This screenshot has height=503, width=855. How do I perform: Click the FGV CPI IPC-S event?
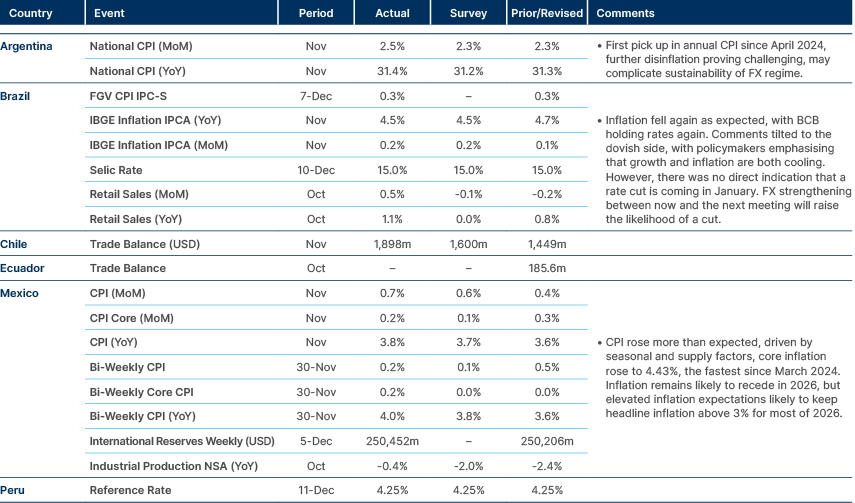[x=128, y=96]
